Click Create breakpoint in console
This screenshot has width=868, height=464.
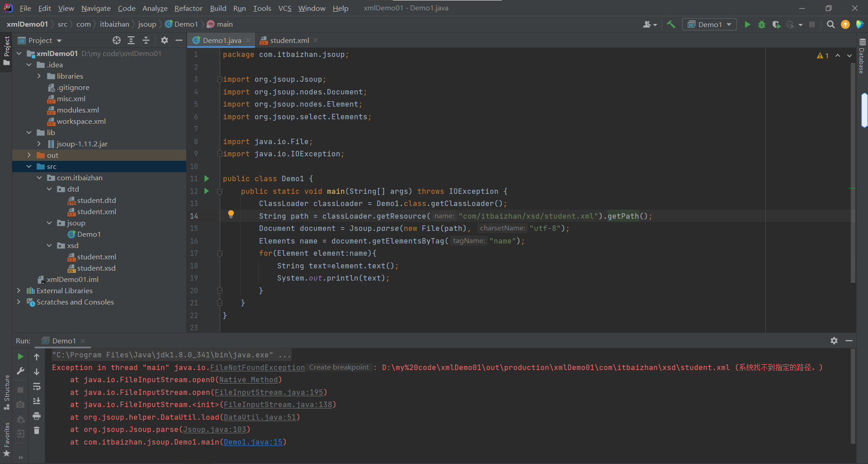click(x=339, y=367)
